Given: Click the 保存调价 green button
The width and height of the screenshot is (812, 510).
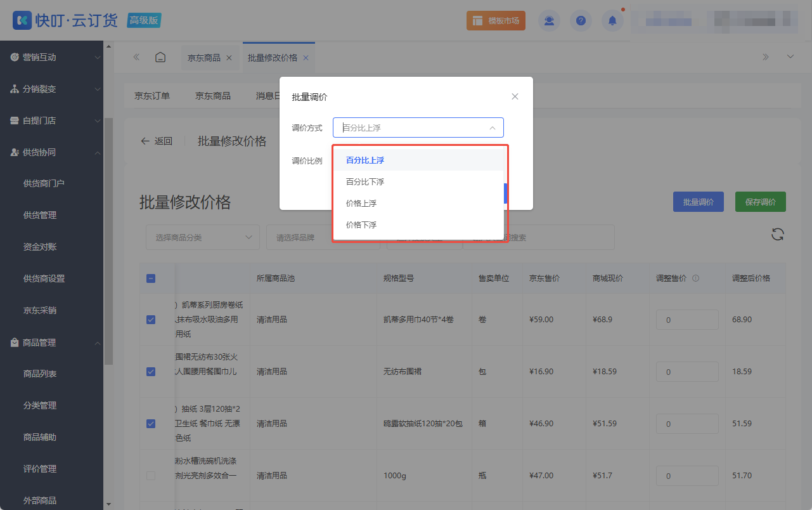Looking at the screenshot, I should click(x=760, y=202).
